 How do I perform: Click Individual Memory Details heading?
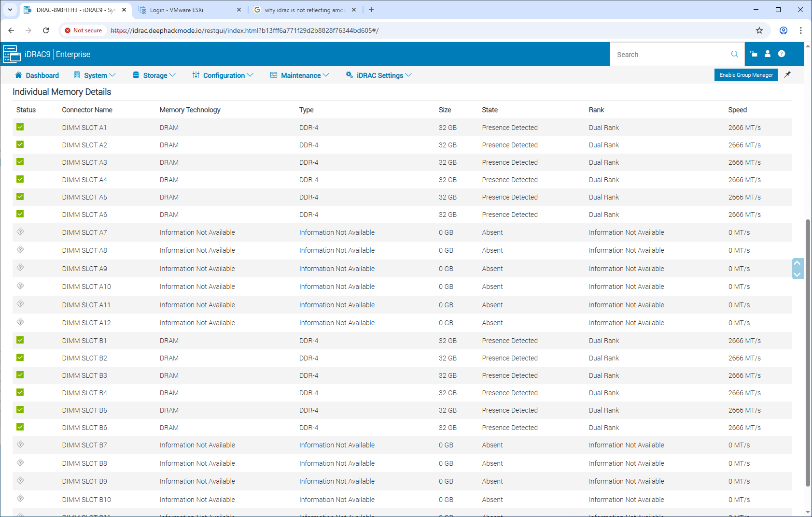(62, 92)
